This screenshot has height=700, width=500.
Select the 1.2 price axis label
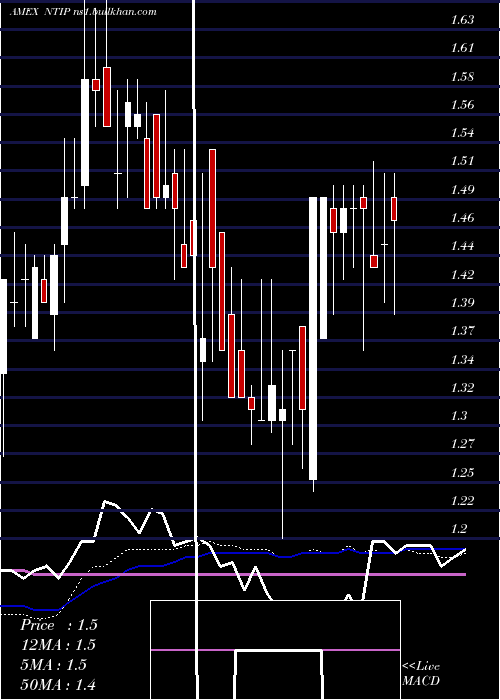click(459, 529)
